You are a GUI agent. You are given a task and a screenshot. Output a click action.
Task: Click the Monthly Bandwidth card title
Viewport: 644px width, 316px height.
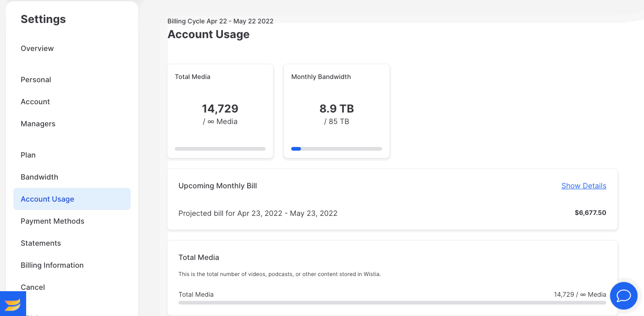point(321,77)
